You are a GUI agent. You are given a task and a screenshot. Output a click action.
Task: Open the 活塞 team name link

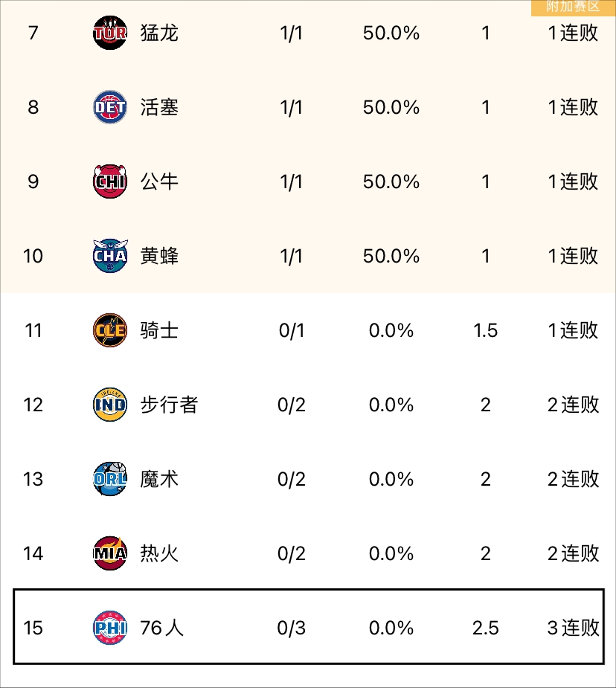pos(159,107)
